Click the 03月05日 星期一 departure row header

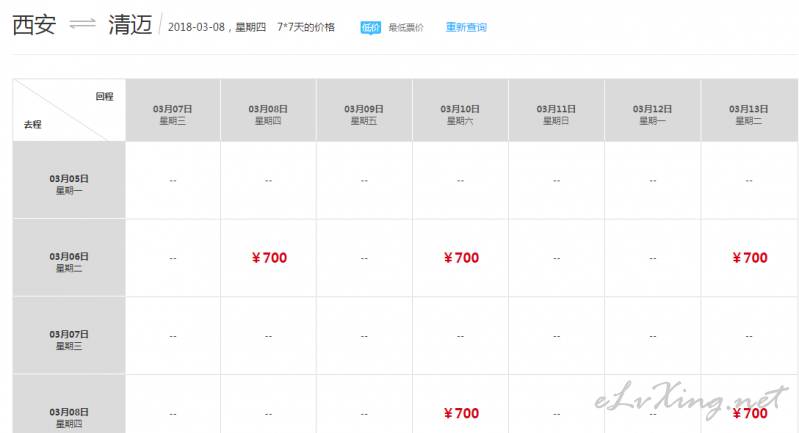pyautogui.click(x=69, y=180)
